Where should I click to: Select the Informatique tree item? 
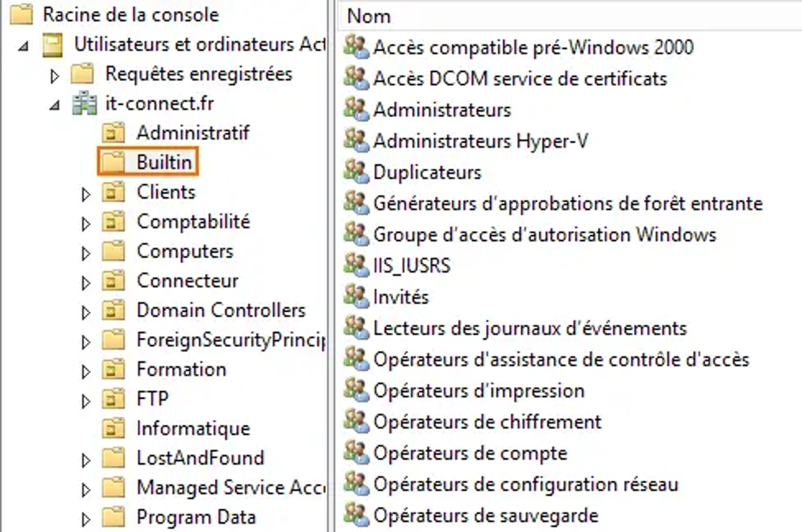[x=192, y=429]
